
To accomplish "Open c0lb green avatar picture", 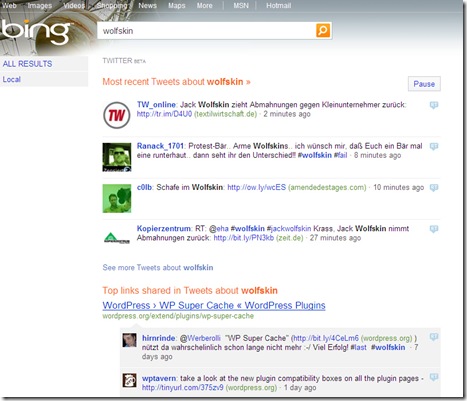I will [117, 198].
